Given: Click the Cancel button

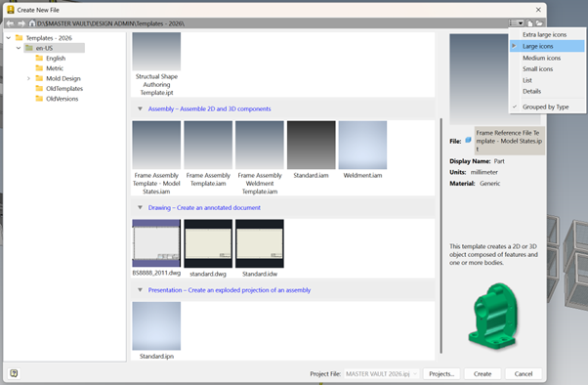Looking at the screenshot, I should point(524,373).
